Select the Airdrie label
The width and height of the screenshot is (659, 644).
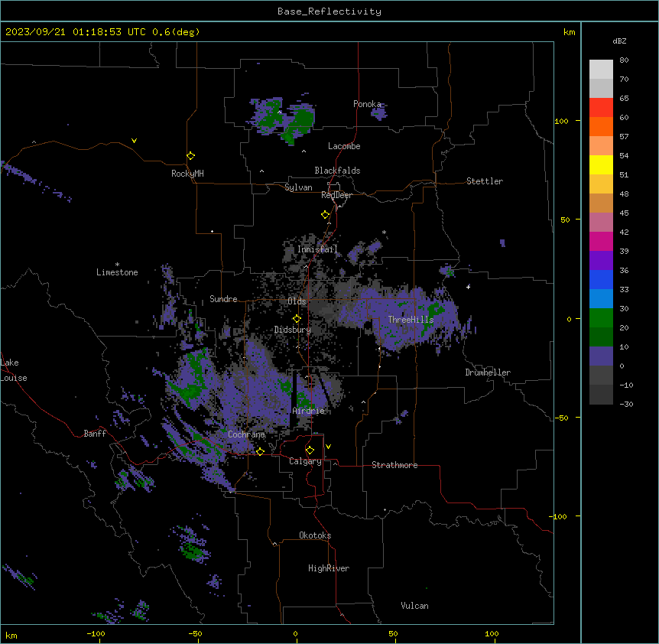[x=309, y=411]
